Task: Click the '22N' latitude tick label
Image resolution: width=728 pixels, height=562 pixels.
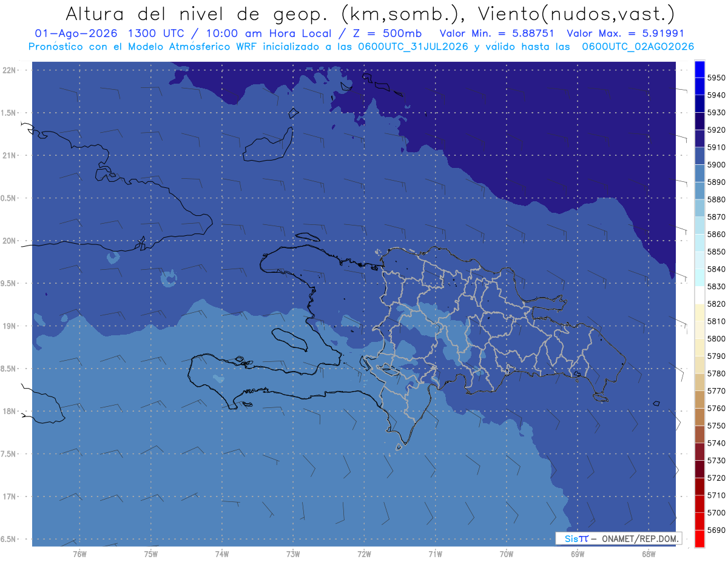Action: click(8, 70)
